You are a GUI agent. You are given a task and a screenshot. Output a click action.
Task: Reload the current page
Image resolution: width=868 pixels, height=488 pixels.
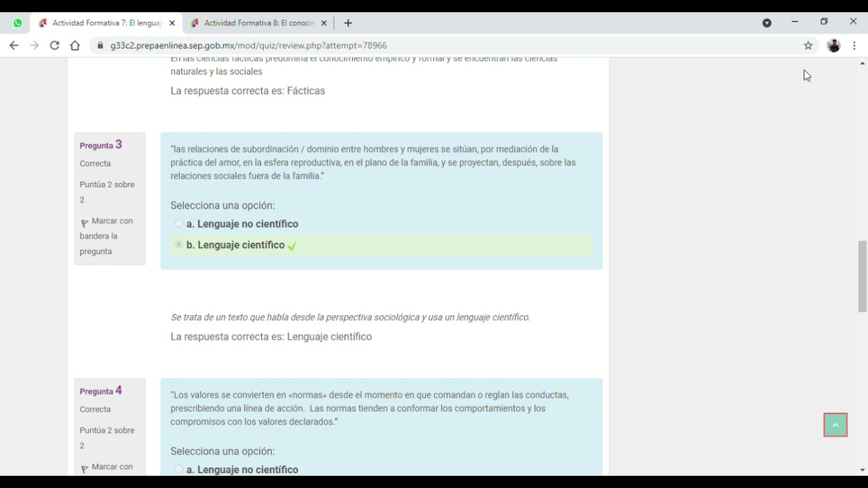coord(54,45)
